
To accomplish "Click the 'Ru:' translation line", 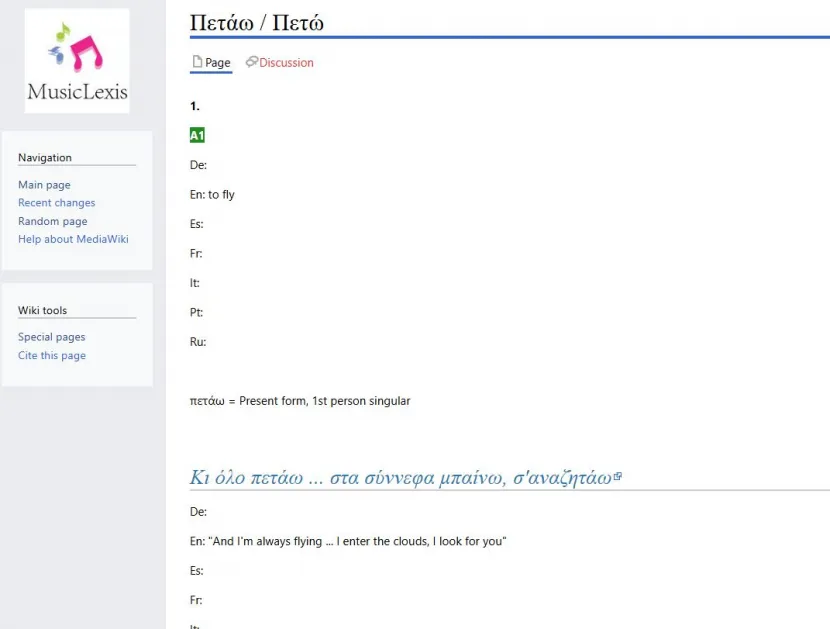I will click(x=198, y=342).
